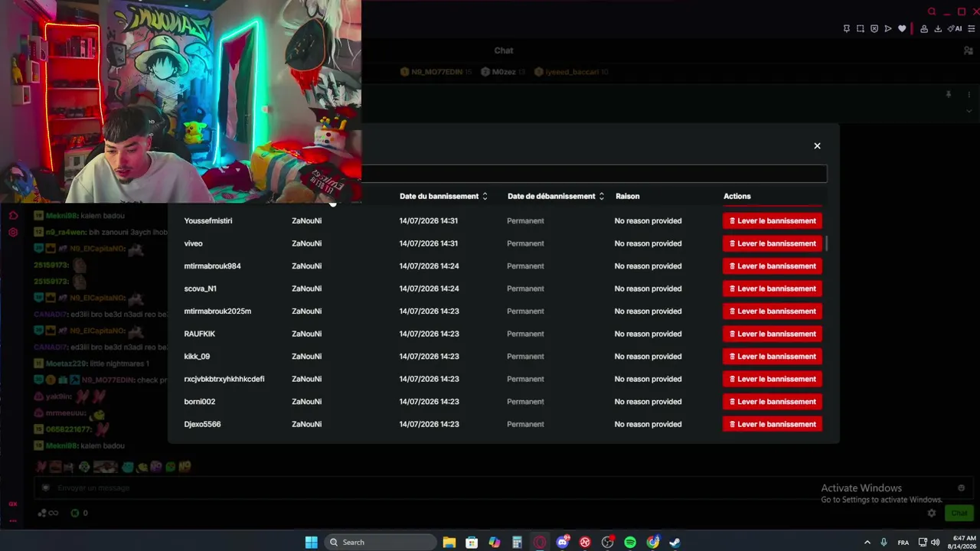Click the system tray volume icon

point(935,543)
